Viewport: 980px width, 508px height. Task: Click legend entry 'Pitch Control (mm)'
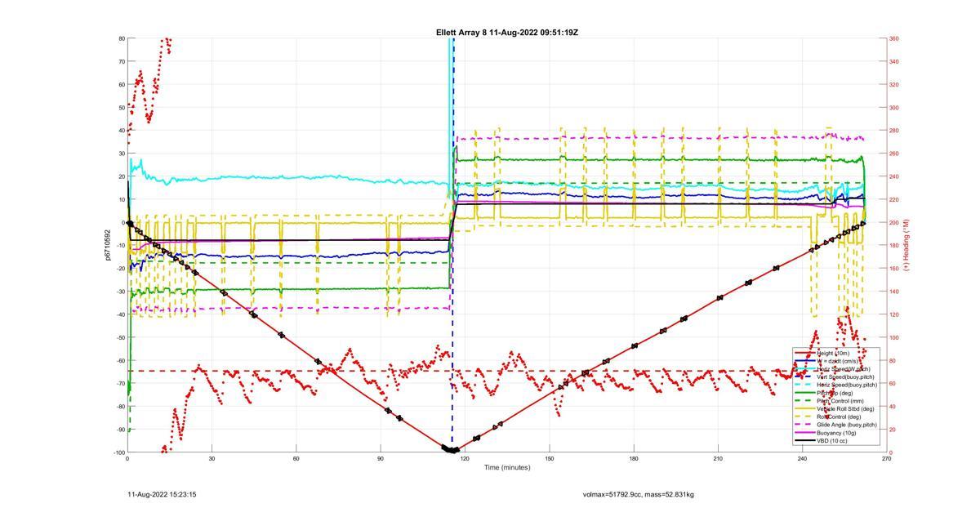(x=840, y=401)
